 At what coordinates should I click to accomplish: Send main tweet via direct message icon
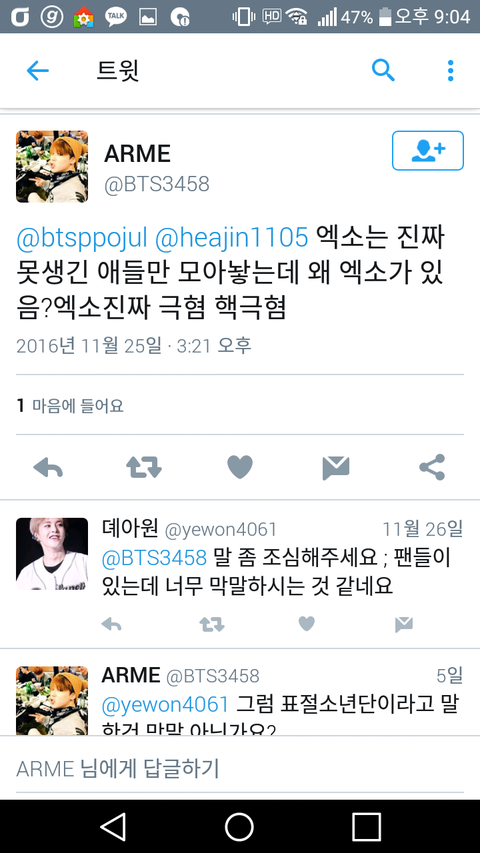(336, 468)
